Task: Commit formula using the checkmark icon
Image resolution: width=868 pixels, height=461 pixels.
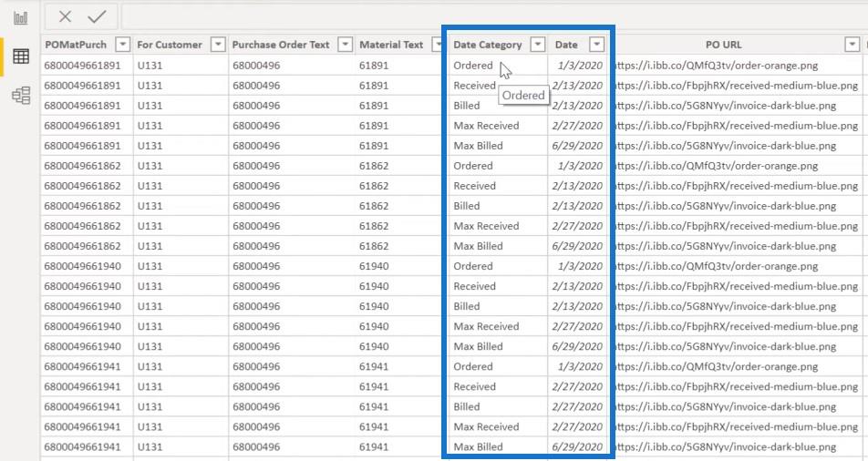Action: 97,16
